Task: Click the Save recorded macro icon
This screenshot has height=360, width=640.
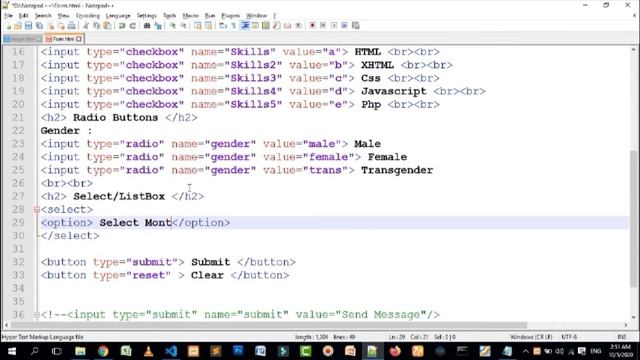Action: tap(356, 26)
